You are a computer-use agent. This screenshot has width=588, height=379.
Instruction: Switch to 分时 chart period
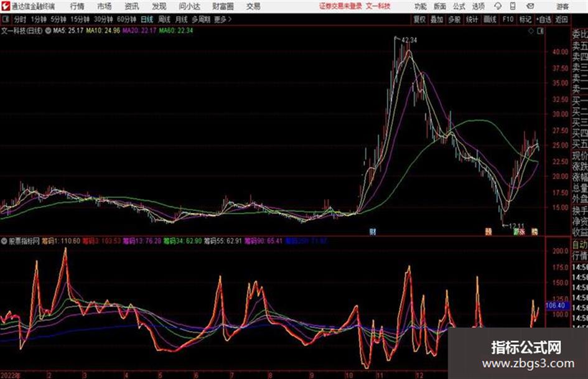coord(21,19)
